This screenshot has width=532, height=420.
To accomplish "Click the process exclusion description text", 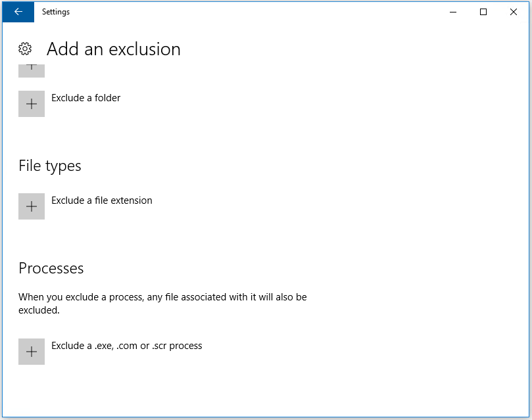I will click(x=162, y=303).
